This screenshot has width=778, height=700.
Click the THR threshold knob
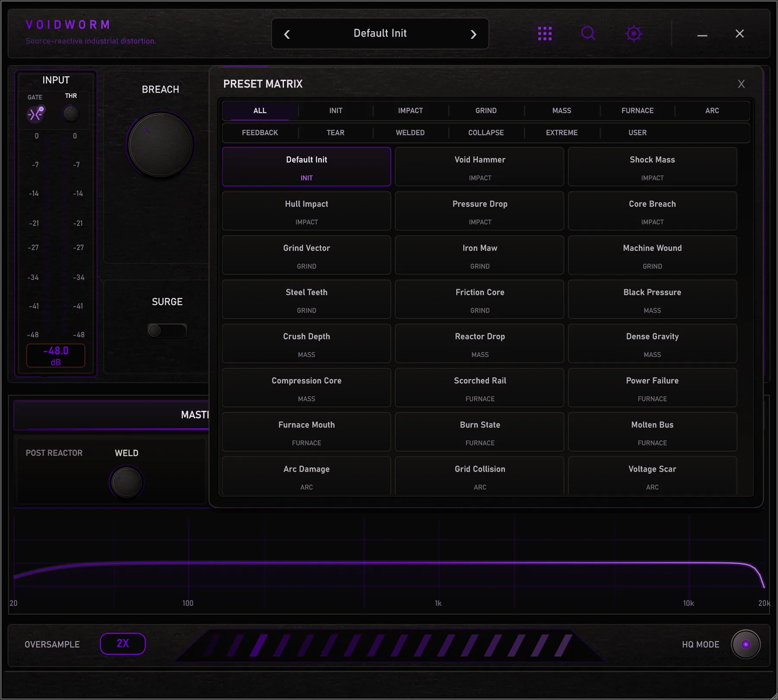[x=71, y=113]
